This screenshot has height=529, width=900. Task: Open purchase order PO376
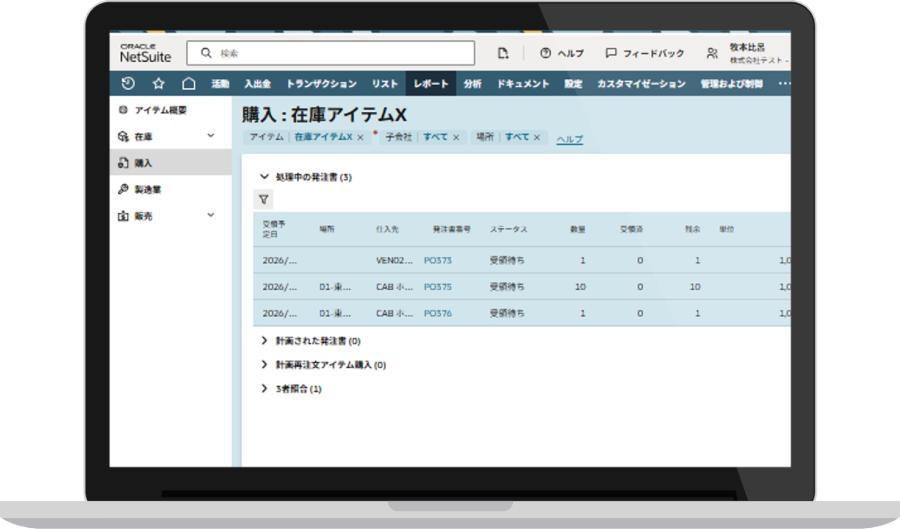(x=438, y=313)
